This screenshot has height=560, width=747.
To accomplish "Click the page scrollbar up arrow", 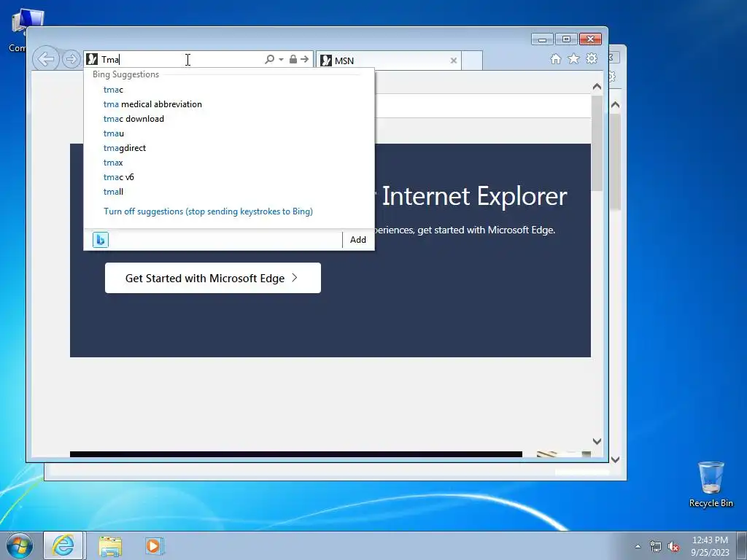I will tap(597, 87).
